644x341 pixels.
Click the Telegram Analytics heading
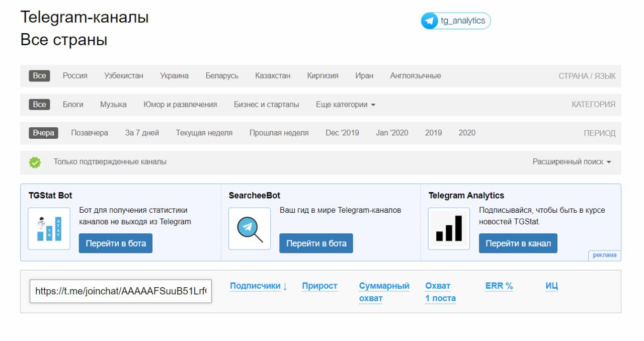(466, 195)
